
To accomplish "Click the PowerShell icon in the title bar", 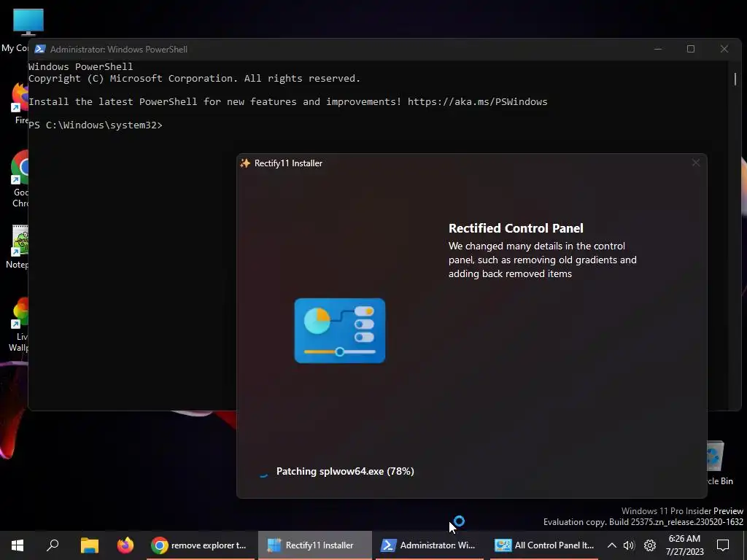I will (40, 49).
